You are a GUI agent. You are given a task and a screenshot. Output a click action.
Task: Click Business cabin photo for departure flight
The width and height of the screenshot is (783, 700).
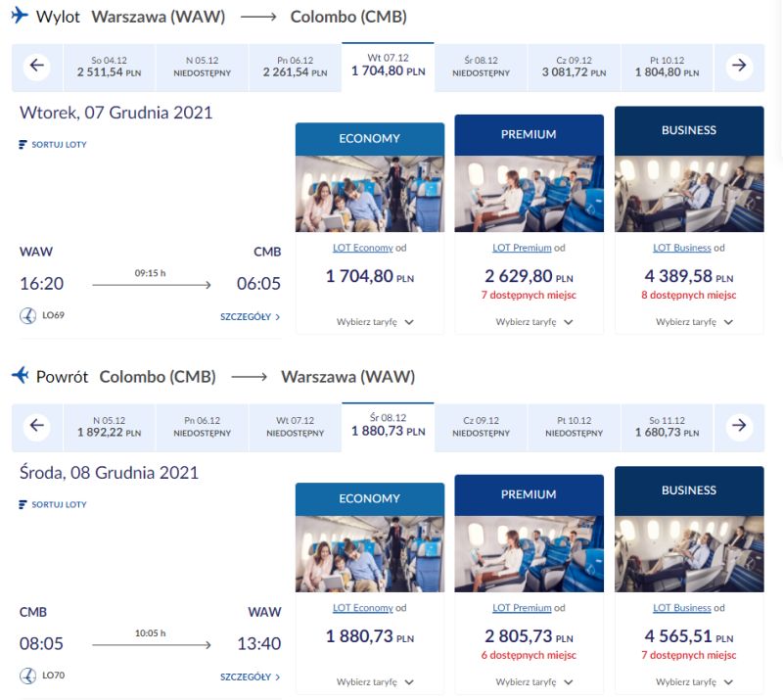(689, 194)
